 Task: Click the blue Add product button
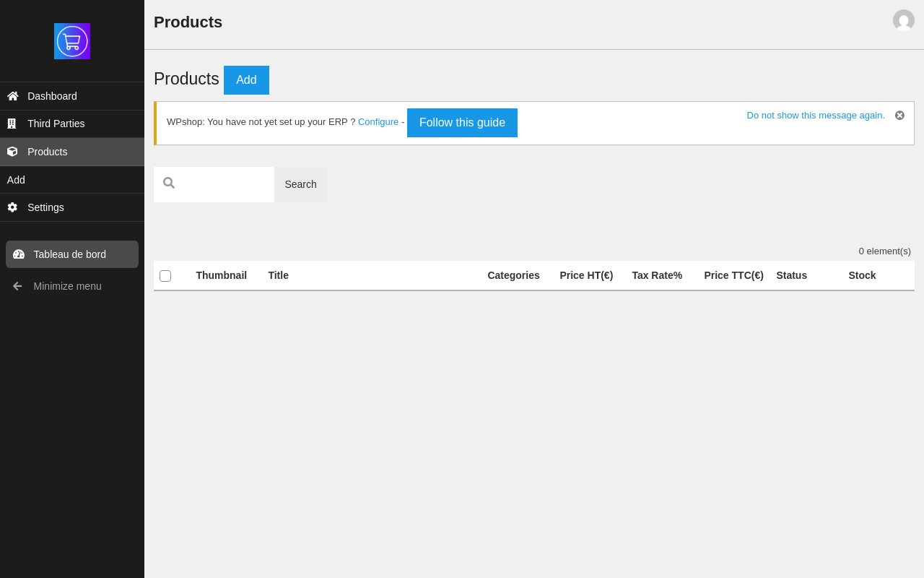coord(246,80)
